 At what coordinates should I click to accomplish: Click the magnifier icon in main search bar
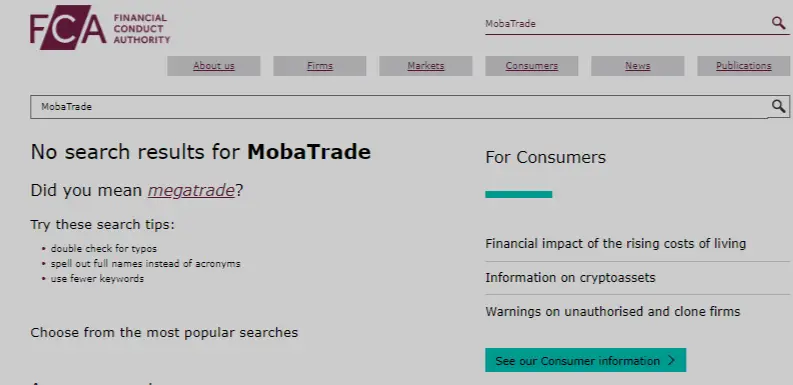[x=778, y=106]
